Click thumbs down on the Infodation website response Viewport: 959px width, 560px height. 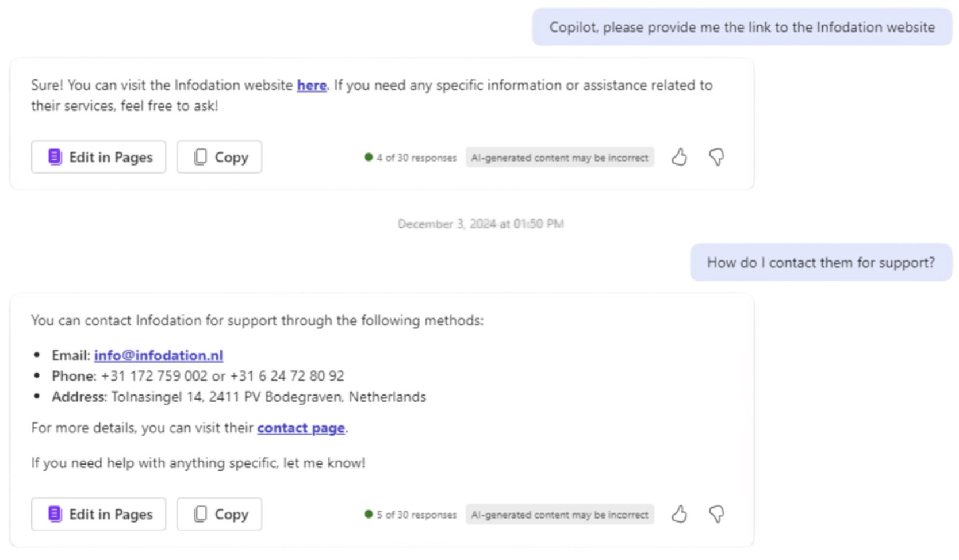[x=716, y=157]
